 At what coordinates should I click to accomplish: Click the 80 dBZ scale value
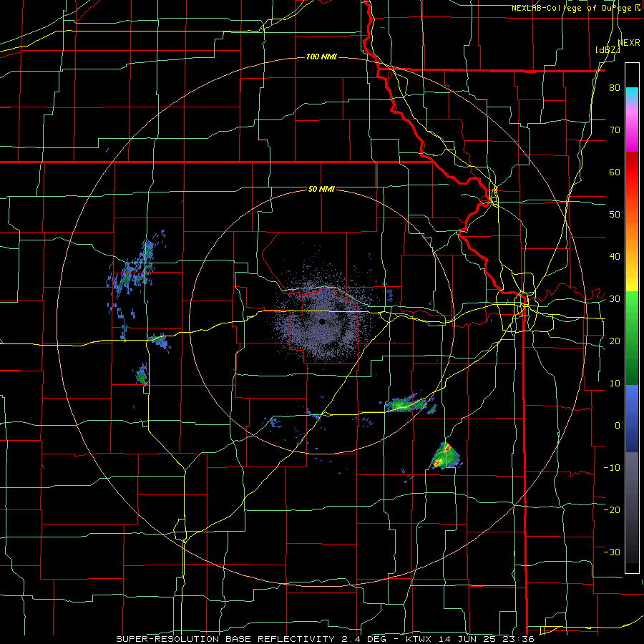point(615,88)
